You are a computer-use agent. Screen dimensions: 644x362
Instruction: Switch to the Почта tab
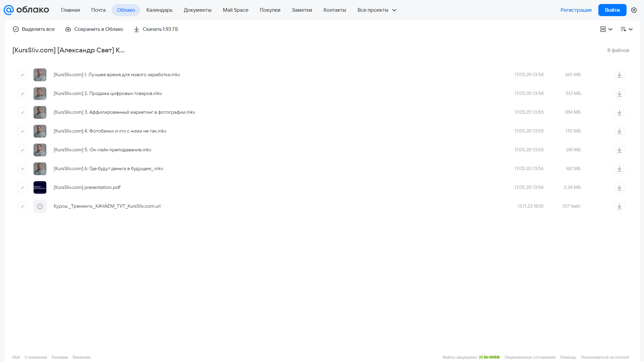[x=98, y=10]
